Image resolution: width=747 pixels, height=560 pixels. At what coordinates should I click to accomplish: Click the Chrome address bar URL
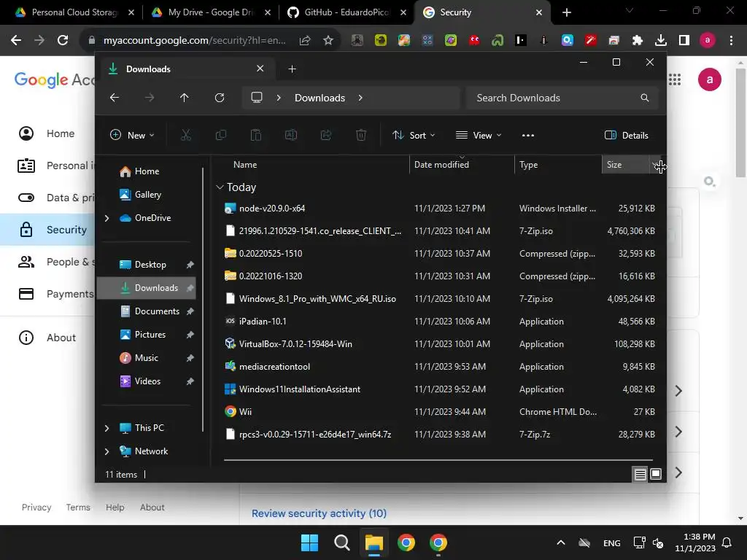click(194, 41)
